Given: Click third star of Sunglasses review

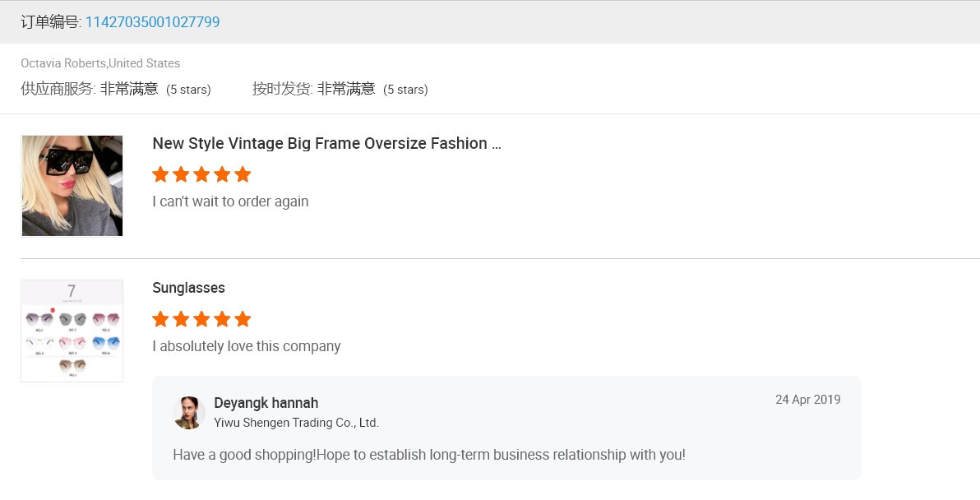Looking at the screenshot, I should click(x=201, y=319).
